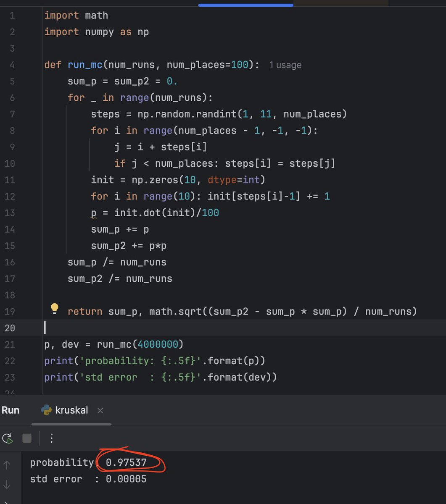
Task: Click line number 21 gutter to set a breakpoint
Action: click(x=10, y=344)
